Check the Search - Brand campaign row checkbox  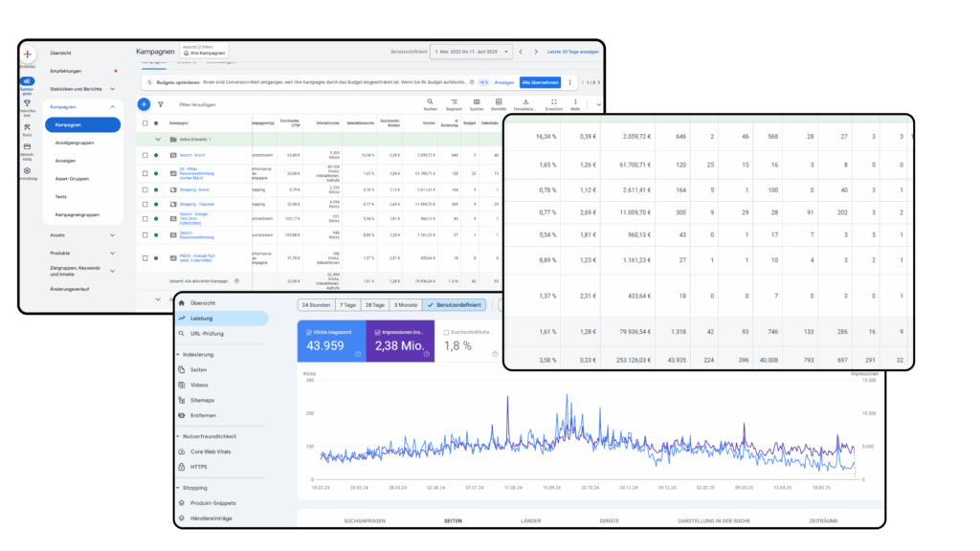click(x=145, y=154)
